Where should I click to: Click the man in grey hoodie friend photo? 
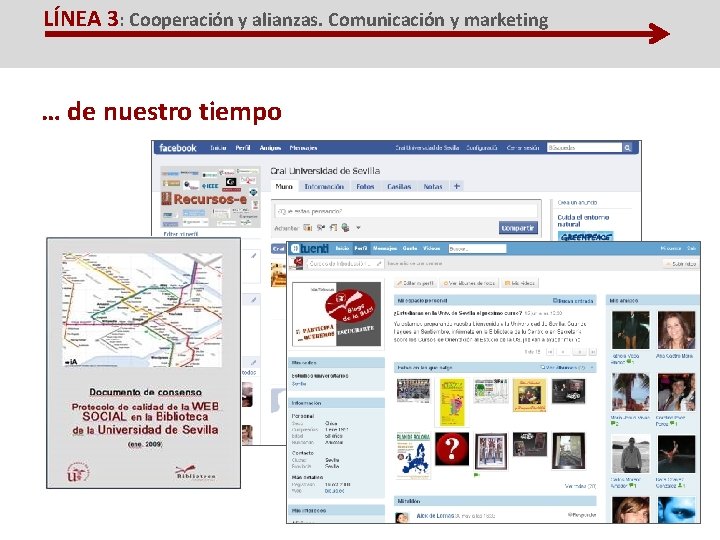(630, 454)
